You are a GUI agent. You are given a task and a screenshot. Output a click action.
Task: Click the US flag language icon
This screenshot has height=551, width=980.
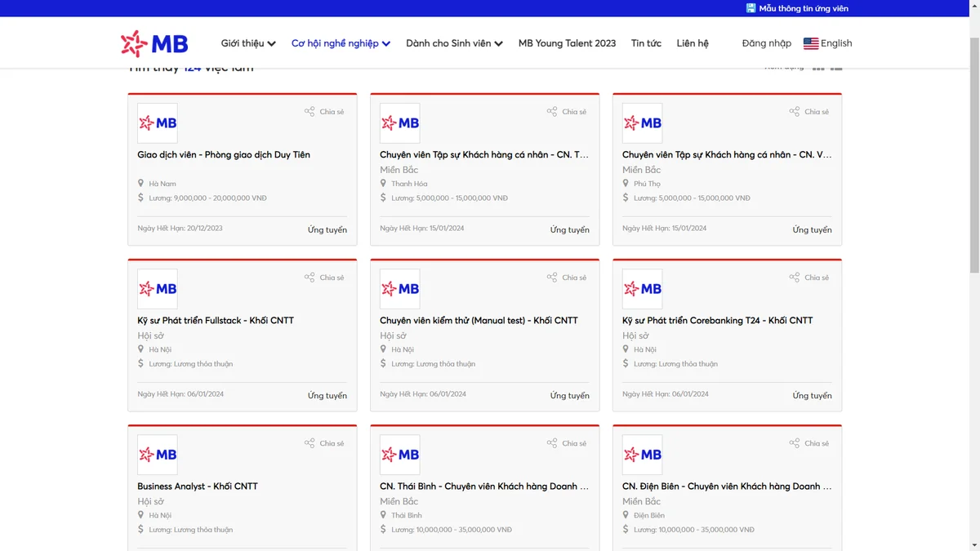[x=811, y=43]
